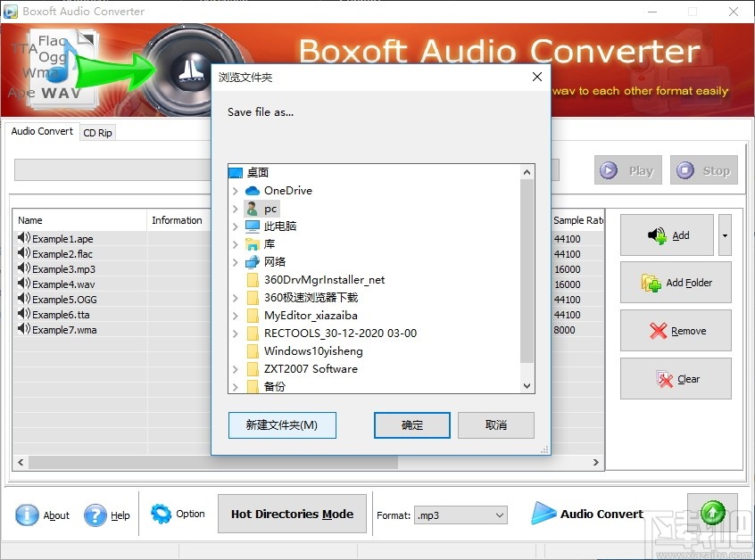Confirm save location with the 确定 button

click(411, 425)
